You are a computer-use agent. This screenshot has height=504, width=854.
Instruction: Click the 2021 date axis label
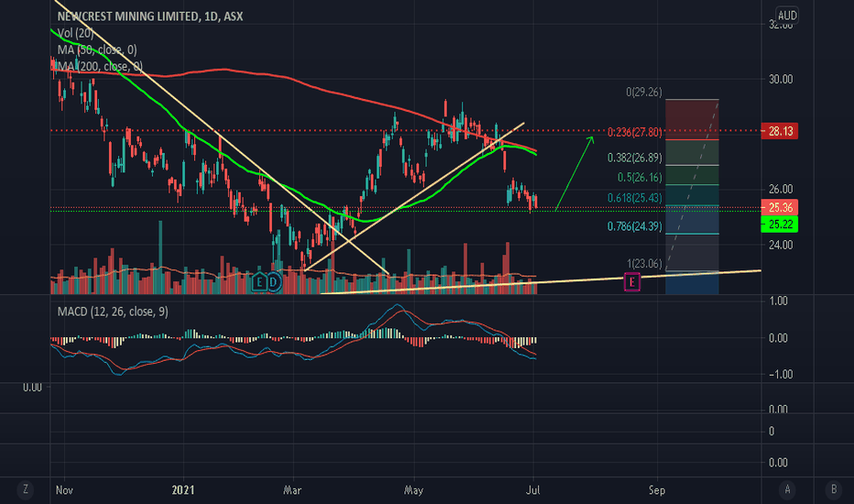point(183,490)
